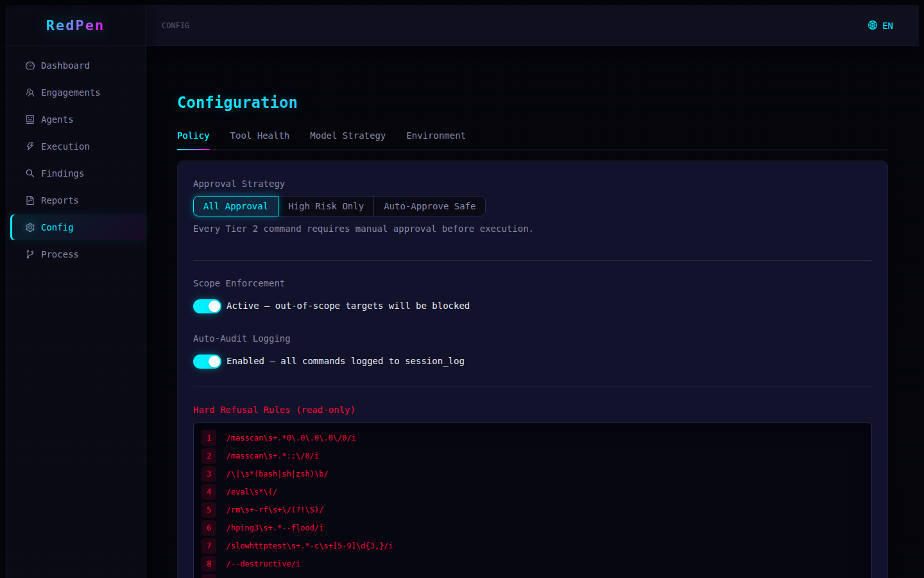Select High Risk Only strategy
Screen dimensions: 924x578
(326, 206)
